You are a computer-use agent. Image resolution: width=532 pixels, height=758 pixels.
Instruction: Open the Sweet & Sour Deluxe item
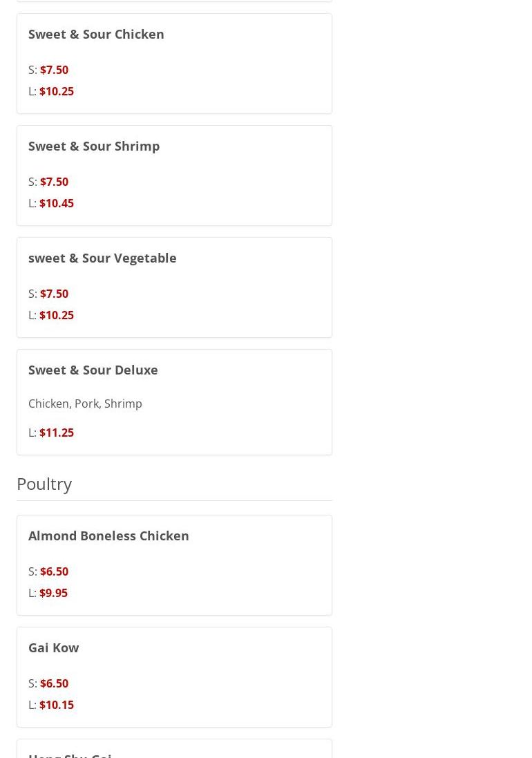[93, 370]
